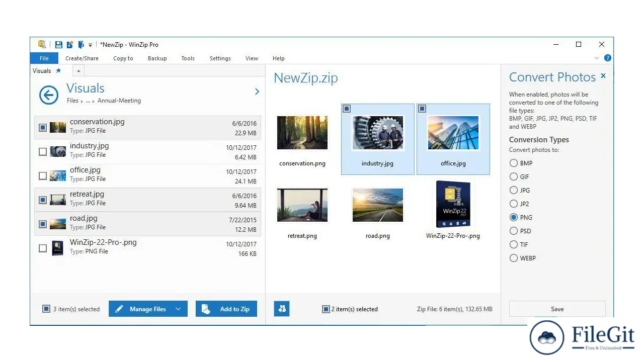The image size is (644, 362).
Task: Click the retreat.jpg file thumbnail icon in list
Action: click(x=58, y=200)
